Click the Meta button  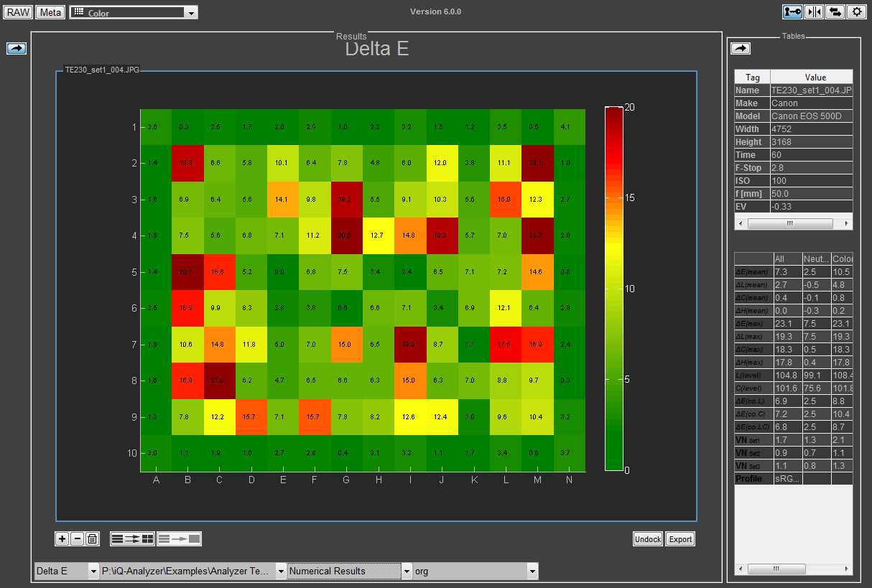pos(50,12)
